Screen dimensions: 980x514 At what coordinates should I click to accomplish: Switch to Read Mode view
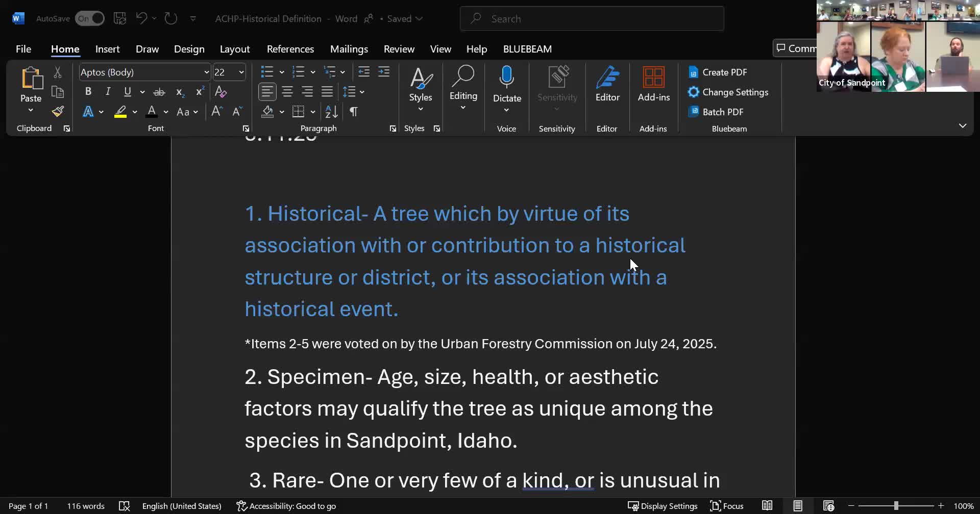click(767, 506)
